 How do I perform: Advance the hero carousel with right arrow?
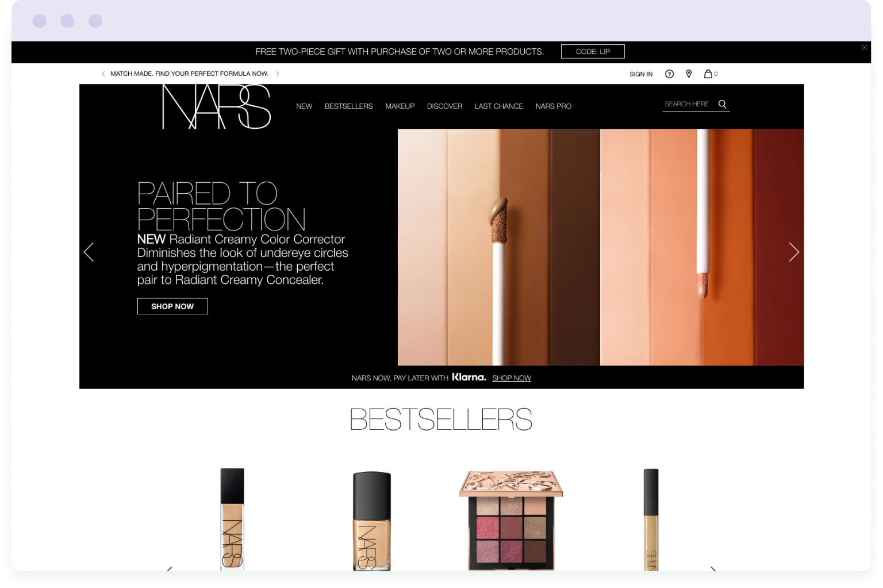coord(794,252)
